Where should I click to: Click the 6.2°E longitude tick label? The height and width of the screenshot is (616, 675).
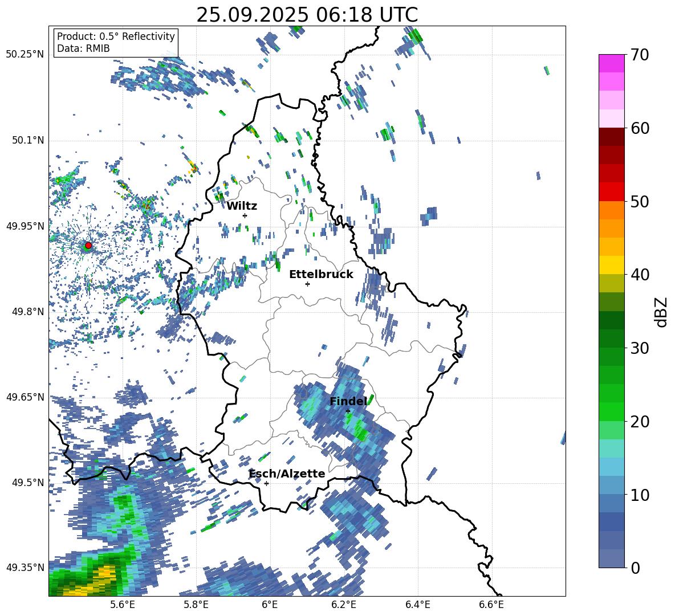pos(344,605)
